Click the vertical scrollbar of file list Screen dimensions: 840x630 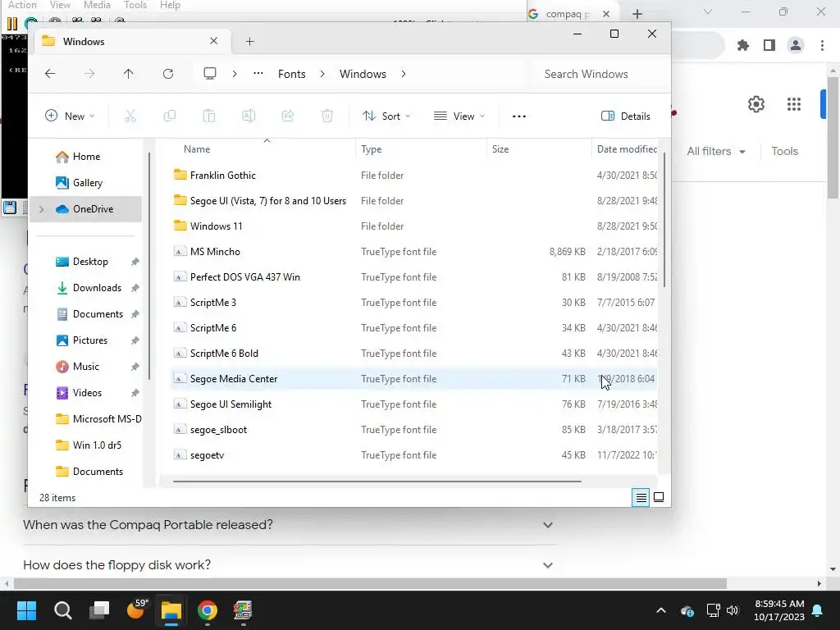click(664, 220)
